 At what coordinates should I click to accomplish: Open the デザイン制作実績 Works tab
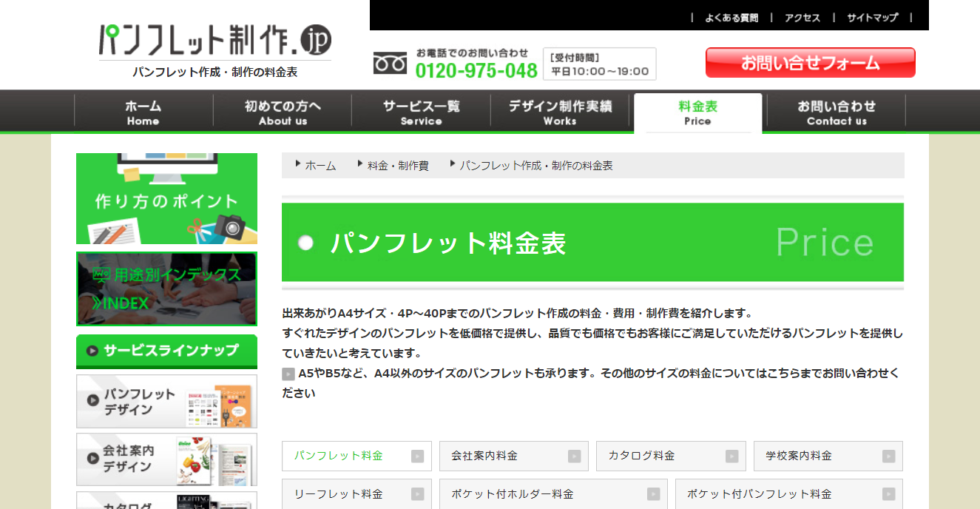pyautogui.click(x=560, y=112)
